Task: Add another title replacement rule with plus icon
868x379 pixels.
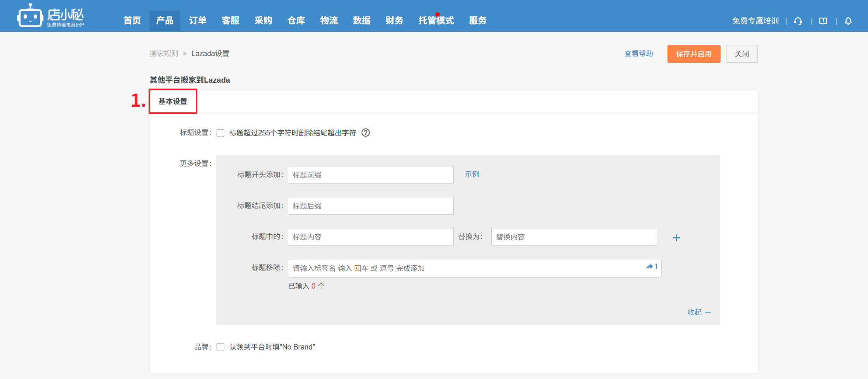Action: pos(676,238)
